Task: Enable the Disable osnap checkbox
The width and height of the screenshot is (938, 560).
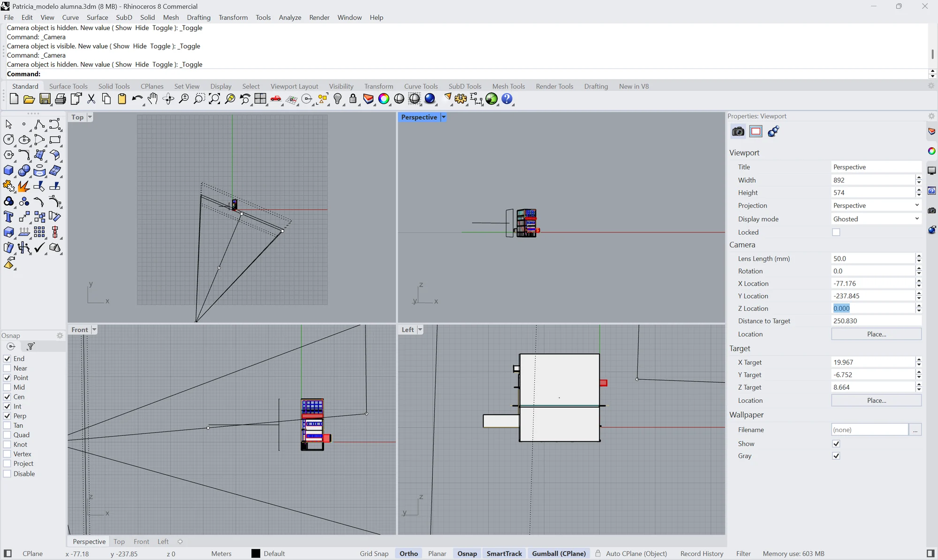Action: (7, 474)
